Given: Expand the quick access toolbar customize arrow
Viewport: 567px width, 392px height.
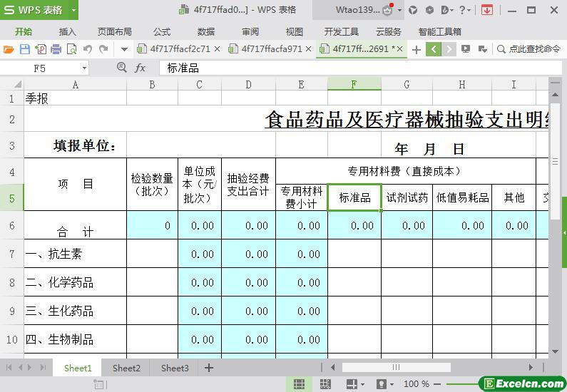Looking at the screenshot, I should click(124, 49).
